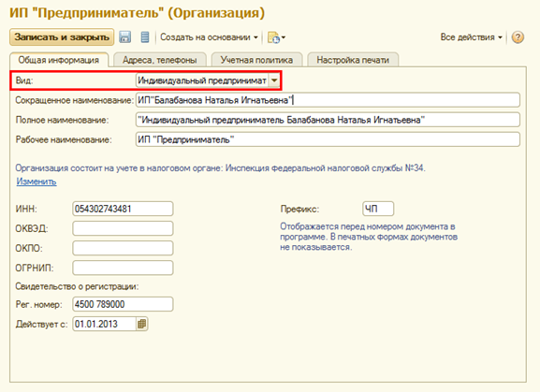
Task: Open calendar picker for Действует с date
Action: [x=142, y=324]
